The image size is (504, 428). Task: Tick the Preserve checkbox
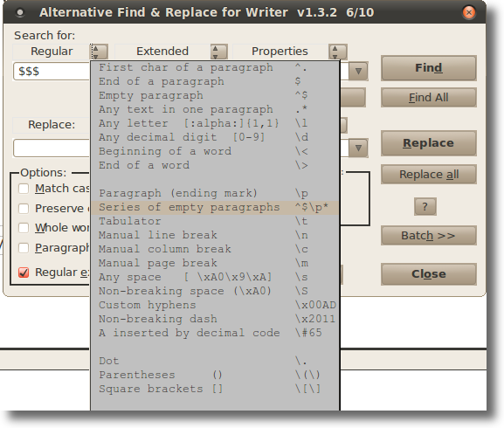click(24, 209)
